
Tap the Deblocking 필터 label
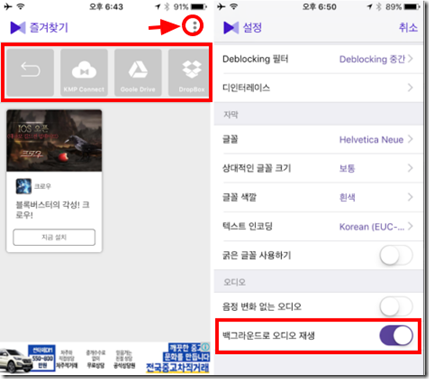(x=255, y=59)
